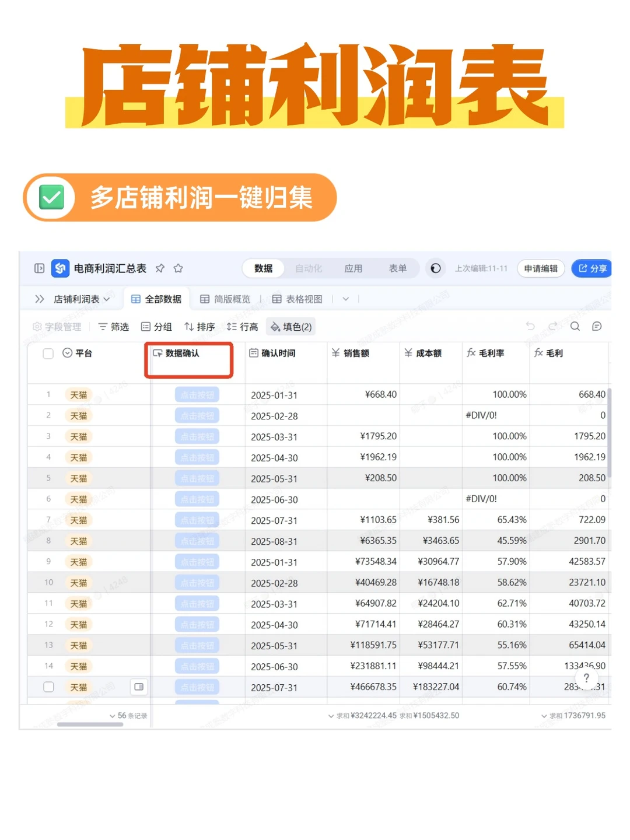This screenshot has height=840, width=630.
Task: Toggle the sidebar panel icon beside the app logo
Action: point(39,268)
